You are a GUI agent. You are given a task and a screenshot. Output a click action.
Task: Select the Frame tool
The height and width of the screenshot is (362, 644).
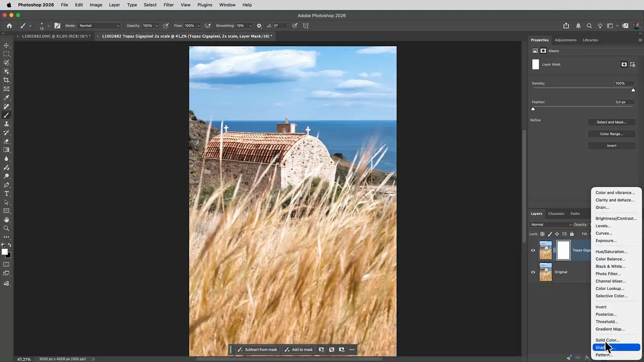[x=6, y=89]
